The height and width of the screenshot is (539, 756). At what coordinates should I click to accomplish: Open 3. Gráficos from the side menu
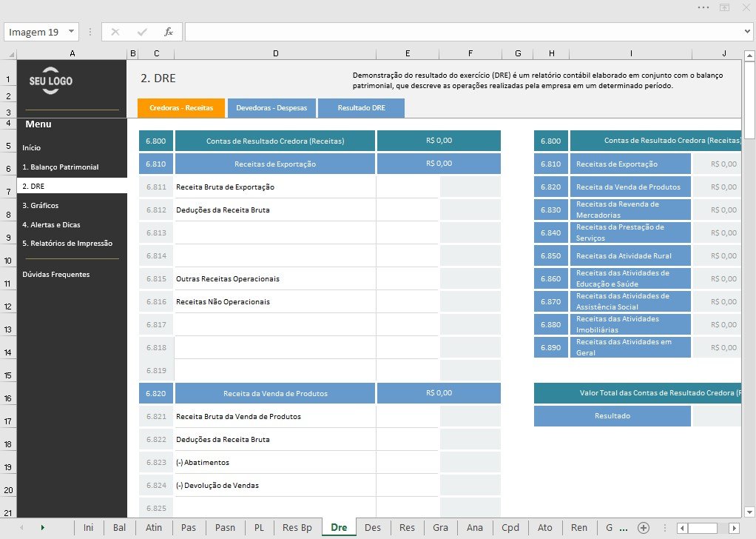click(41, 205)
